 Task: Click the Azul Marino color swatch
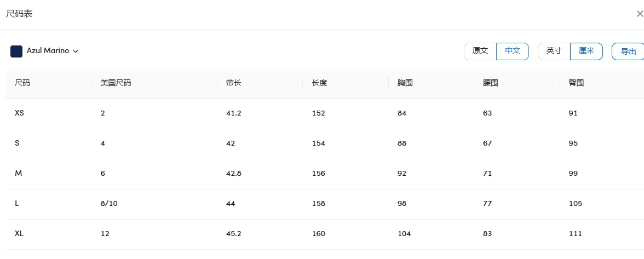click(16, 51)
